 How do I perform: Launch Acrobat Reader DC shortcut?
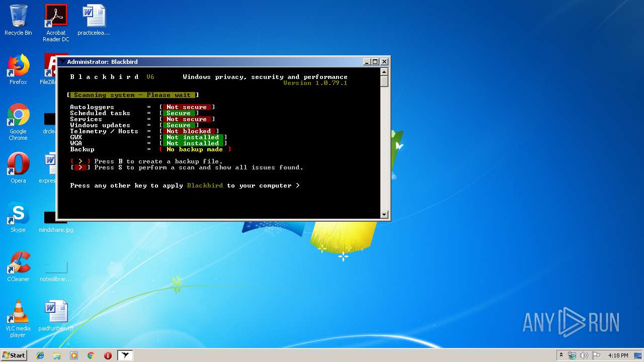pyautogui.click(x=56, y=23)
